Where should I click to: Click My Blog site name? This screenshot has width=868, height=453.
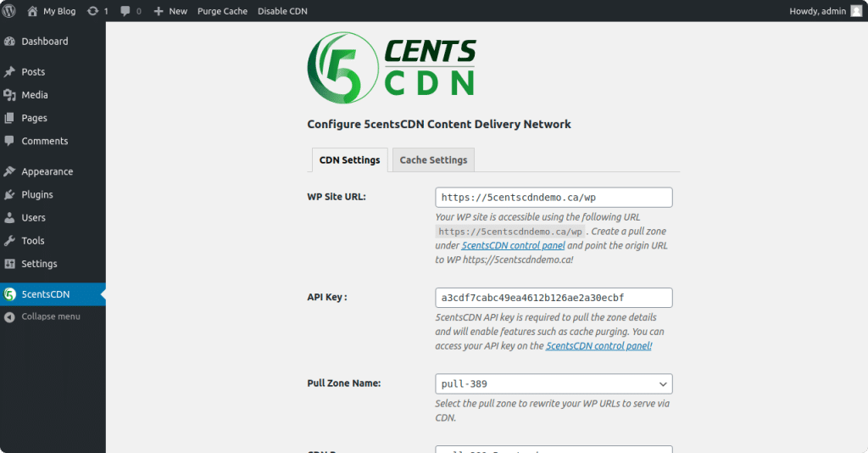pos(59,11)
